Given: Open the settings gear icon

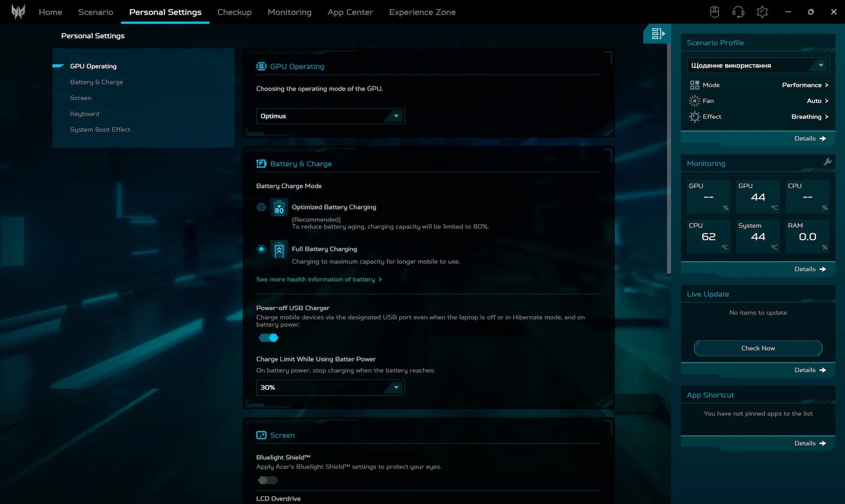Looking at the screenshot, I should click(x=762, y=12).
